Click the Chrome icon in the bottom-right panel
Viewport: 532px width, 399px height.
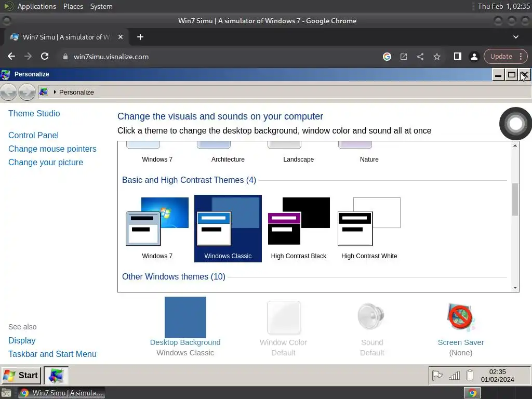[472, 393]
